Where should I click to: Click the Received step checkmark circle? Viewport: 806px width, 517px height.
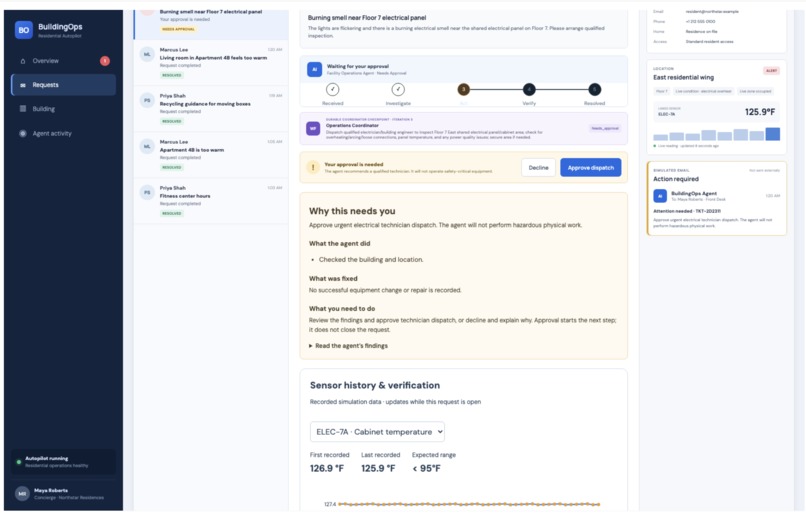tap(333, 89)
